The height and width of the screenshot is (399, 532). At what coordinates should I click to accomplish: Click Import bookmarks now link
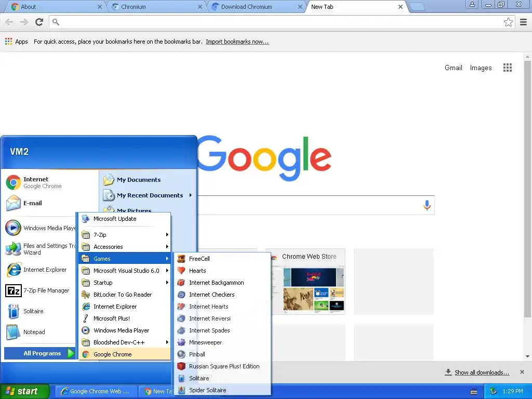tap(237, 42)
